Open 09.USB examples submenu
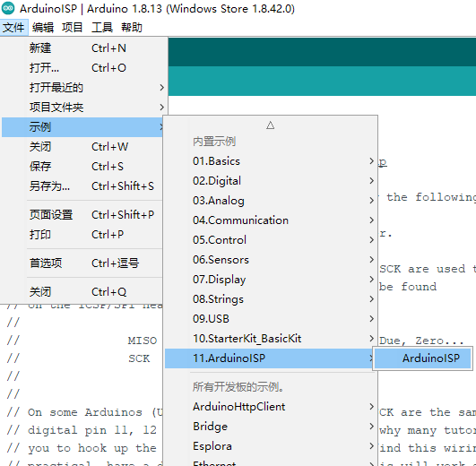476x466 pixels. (x=271, y=319)
